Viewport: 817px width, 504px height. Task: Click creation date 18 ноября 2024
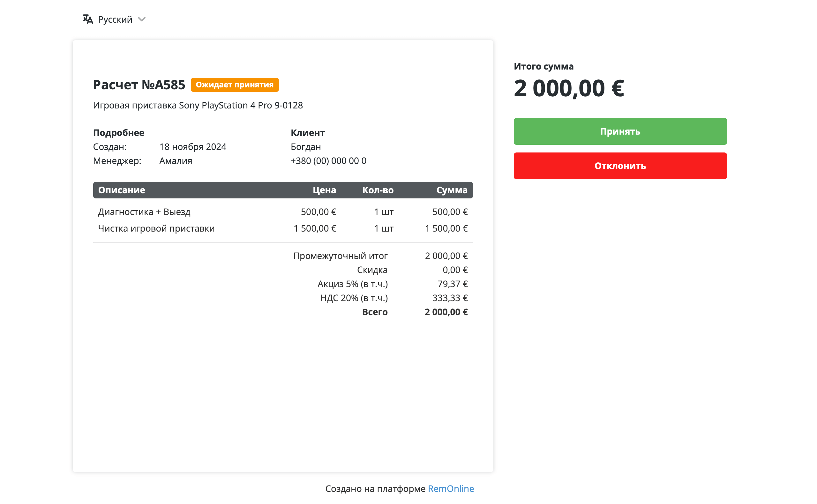click(x=193, y=147)
